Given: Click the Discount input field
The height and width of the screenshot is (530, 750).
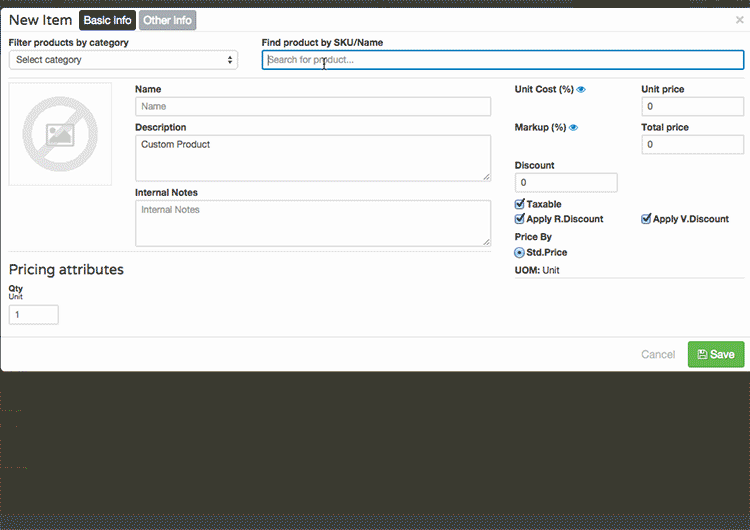Looking at the screenshot, I should coord(566,183).
